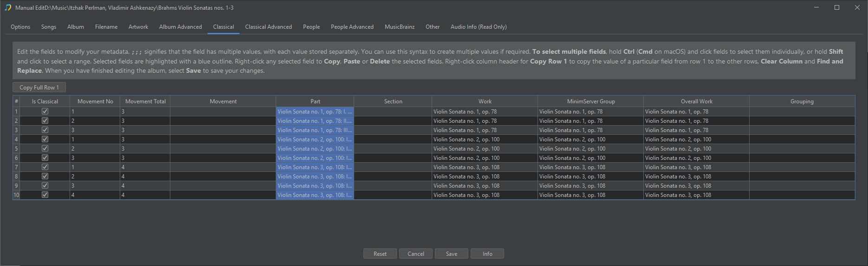Select Overall Work cell in row 7
868x266 pixels.
[x=697, y=167]
